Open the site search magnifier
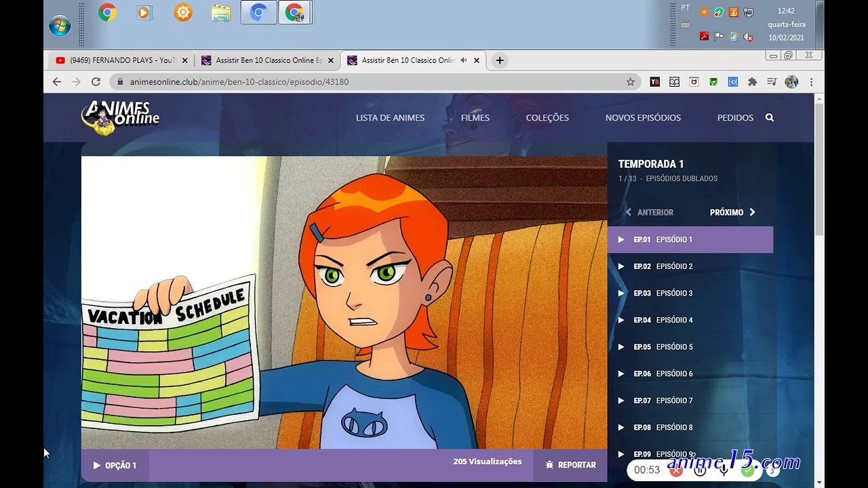The height and width of the screenshot is (488, 868). coord(770,117)
